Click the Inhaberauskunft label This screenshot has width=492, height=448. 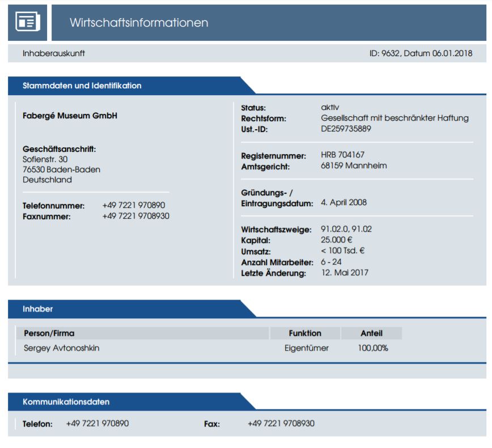(54, 53)
